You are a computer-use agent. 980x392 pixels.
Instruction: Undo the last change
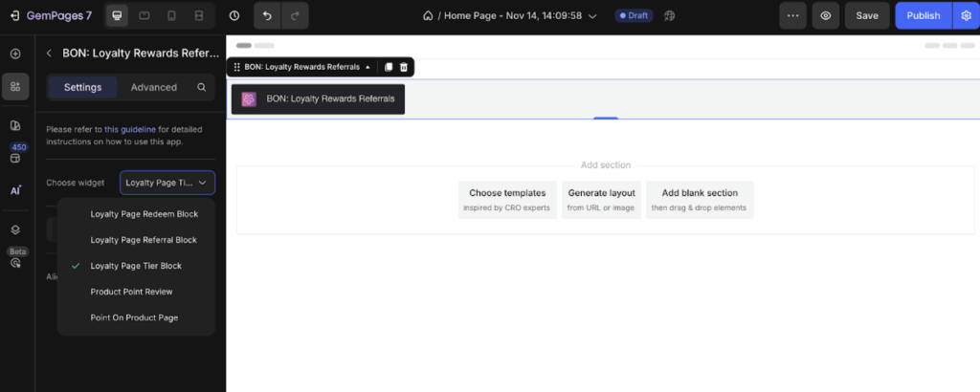click(x=267, y=15)
